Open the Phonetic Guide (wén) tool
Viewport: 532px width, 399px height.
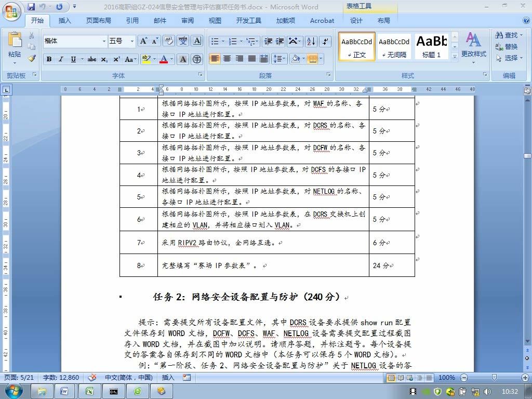click(183, 41)
